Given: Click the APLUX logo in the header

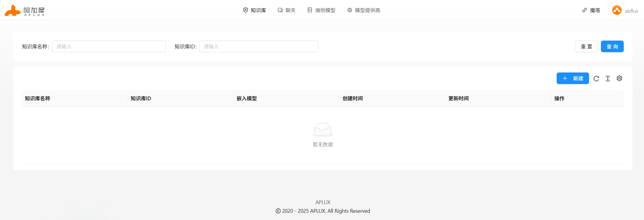Looking at the screenshot, I should [x=25, y=10].
